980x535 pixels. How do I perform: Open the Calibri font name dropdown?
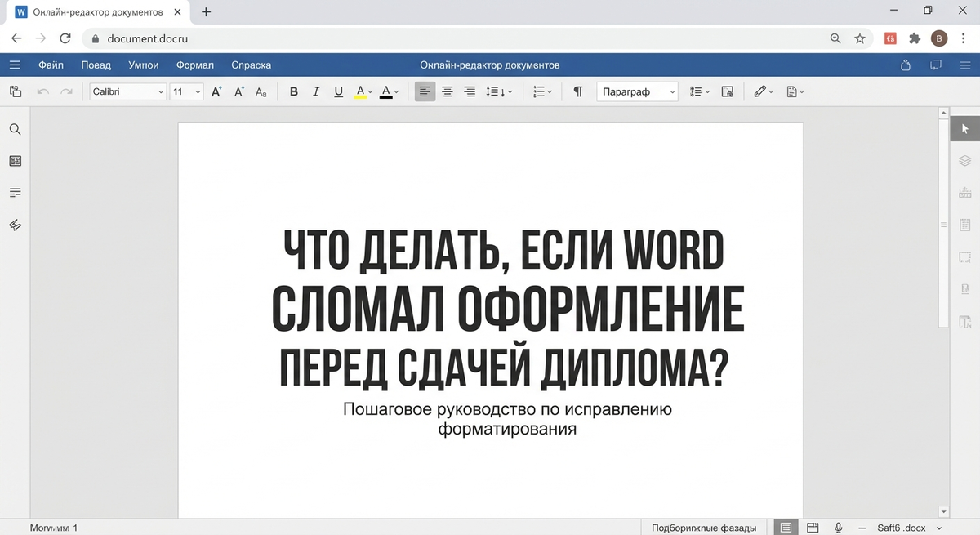click(x=128, y=92)
